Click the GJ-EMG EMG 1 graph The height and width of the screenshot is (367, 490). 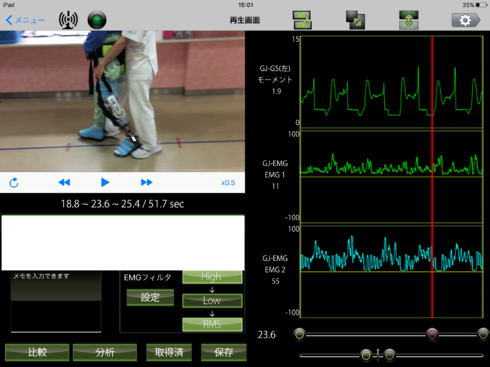[391, 177]
